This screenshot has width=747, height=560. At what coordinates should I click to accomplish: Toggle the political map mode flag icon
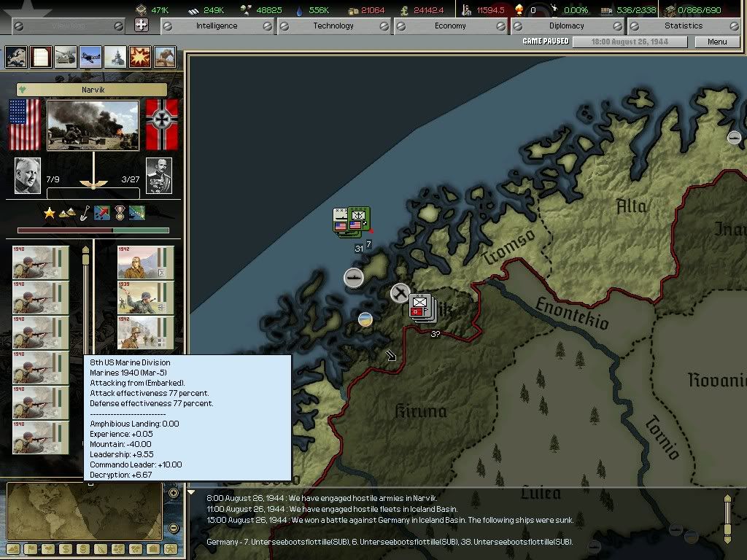[x=30, y=549]
